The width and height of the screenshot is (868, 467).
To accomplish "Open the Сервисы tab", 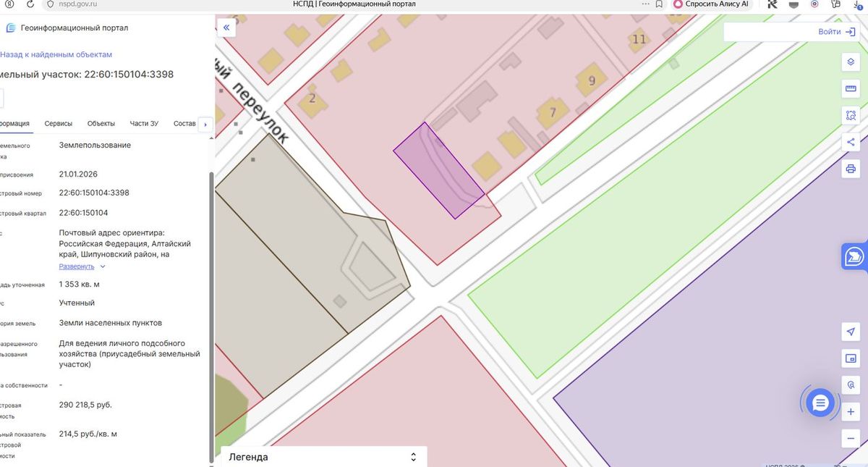I will 58,124.
